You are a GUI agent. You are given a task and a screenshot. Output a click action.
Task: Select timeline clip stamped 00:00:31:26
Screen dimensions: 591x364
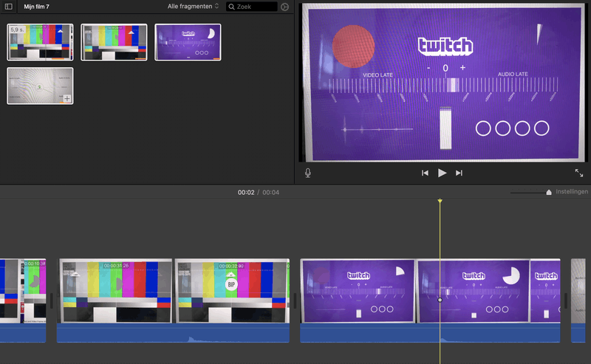115,290
